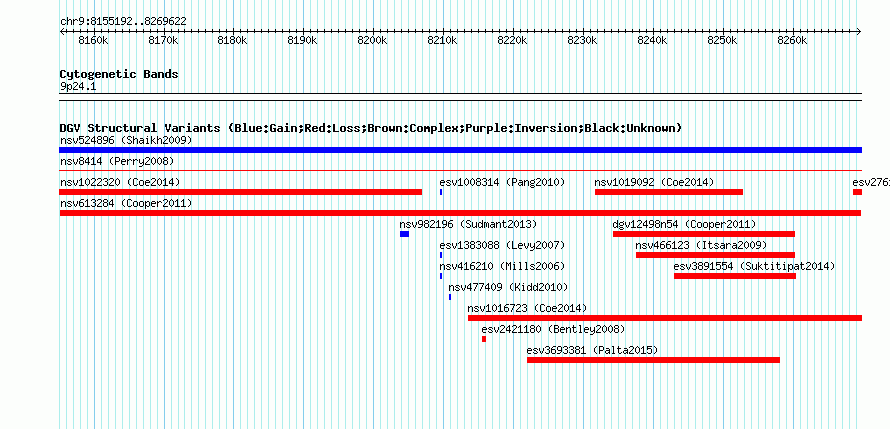Click the red nsv466123 loss bar
The image size is (890, 429).
pos(715,255)
